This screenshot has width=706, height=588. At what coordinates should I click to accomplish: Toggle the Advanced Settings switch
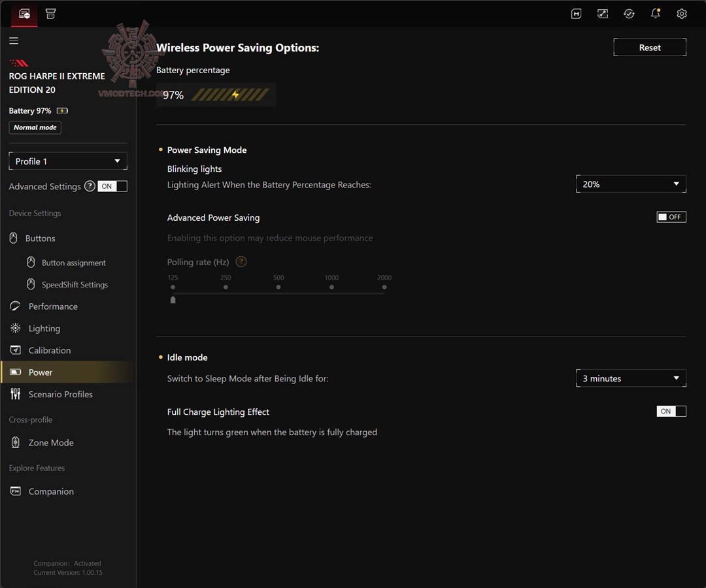pos(112,186)
